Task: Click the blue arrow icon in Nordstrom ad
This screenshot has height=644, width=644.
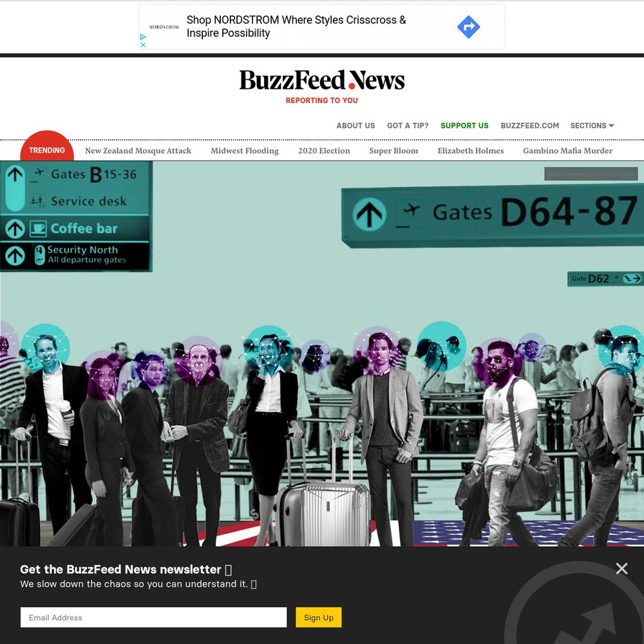Action: coord(468,26)
